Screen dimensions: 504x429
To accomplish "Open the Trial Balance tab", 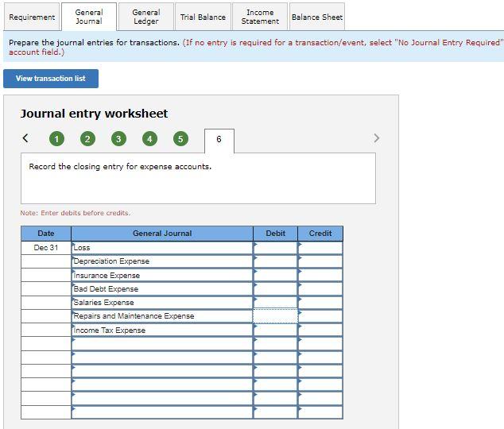I will click(x=203, y=17).
